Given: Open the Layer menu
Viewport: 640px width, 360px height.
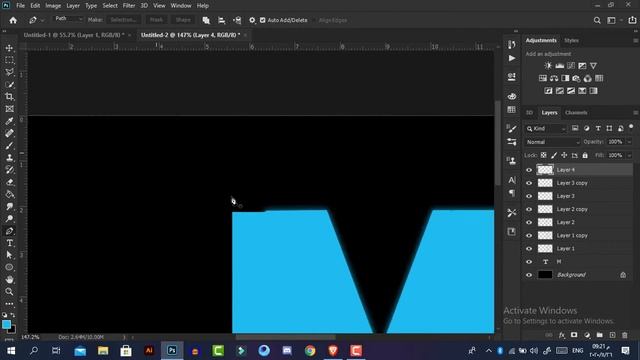Looking at the screenshot, I should [x=73, y=6].
